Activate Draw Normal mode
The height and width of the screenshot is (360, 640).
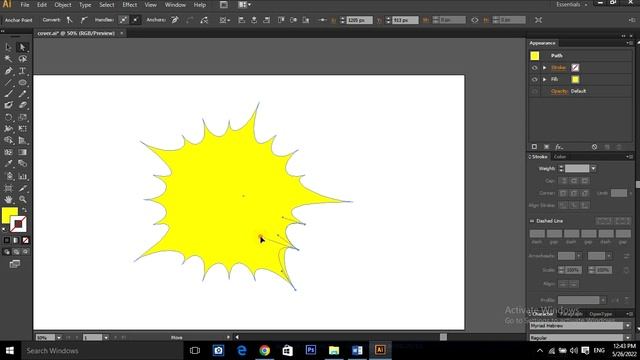click(7, 252)
